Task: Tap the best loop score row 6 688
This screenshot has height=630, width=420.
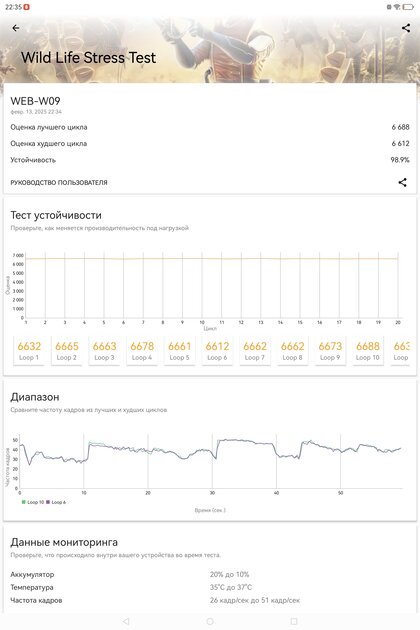Action: pos(210,127)
